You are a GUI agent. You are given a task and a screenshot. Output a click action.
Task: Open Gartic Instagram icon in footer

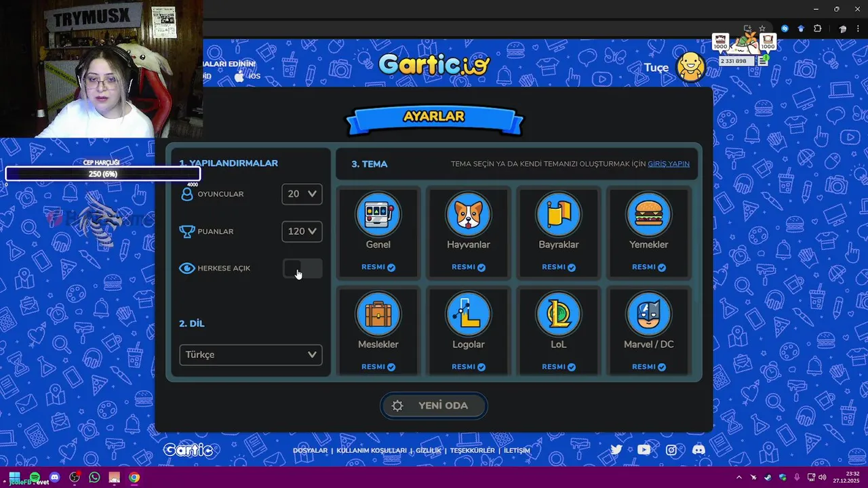671,449
